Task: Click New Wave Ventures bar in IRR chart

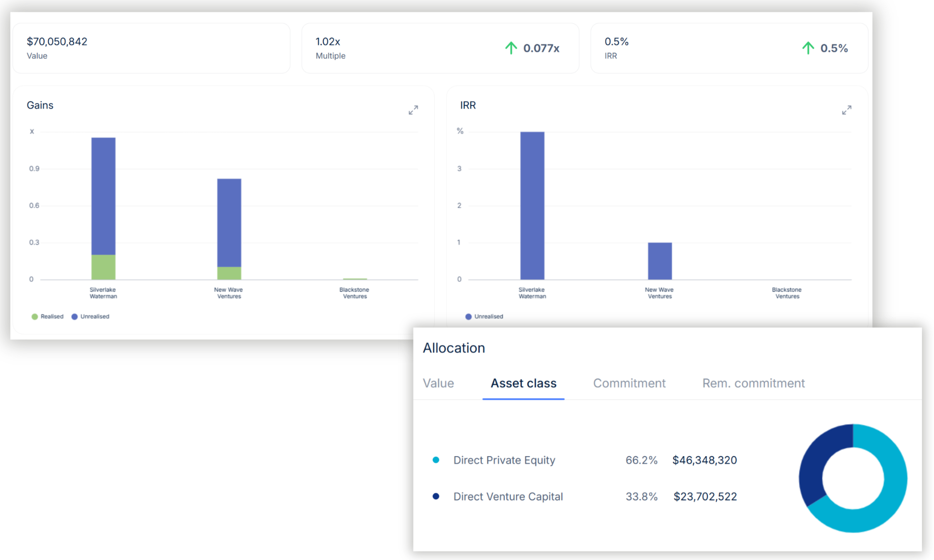Action: (x=660, y=261)
